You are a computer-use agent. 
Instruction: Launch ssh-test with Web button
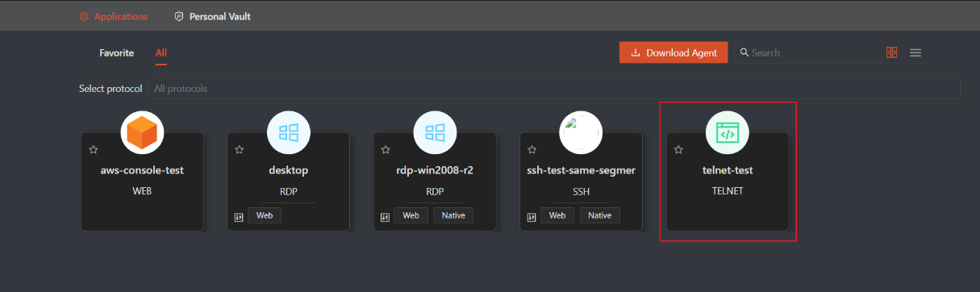click(x=557, y=215)
